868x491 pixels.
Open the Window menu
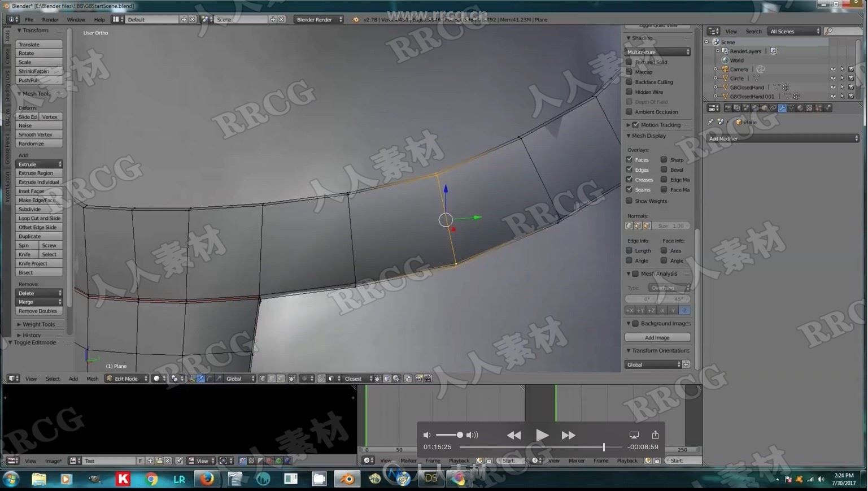click(x=76, y=19)
